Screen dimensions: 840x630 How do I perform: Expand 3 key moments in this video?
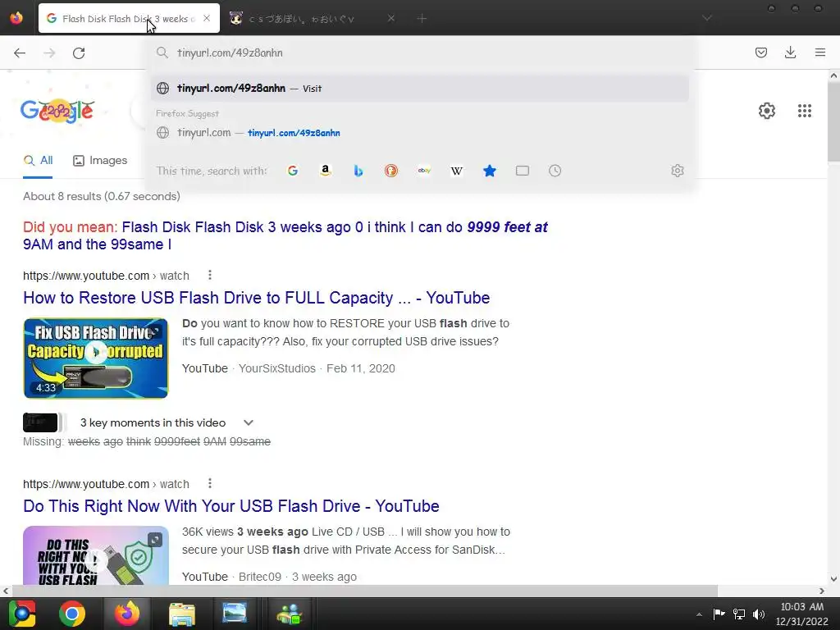click(248, 422)
